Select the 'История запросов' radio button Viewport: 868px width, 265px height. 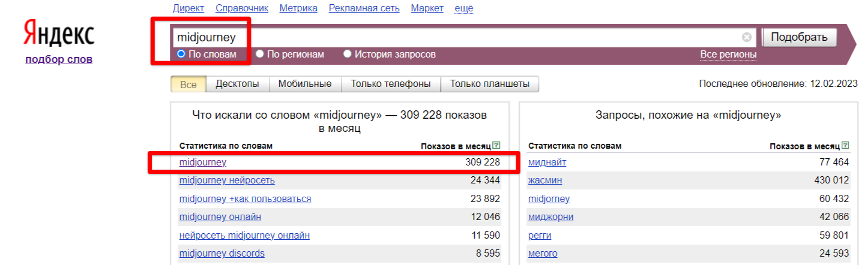(348, 54)
